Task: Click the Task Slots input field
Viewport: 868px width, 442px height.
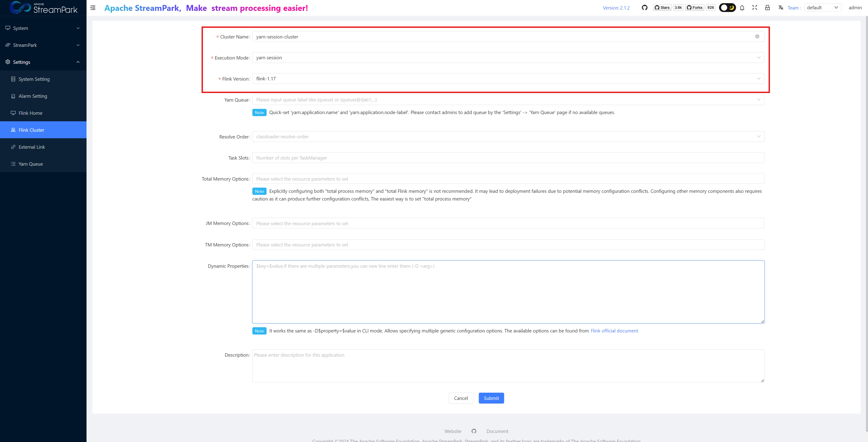Action: pyautogui.click(x=508, y=158)
